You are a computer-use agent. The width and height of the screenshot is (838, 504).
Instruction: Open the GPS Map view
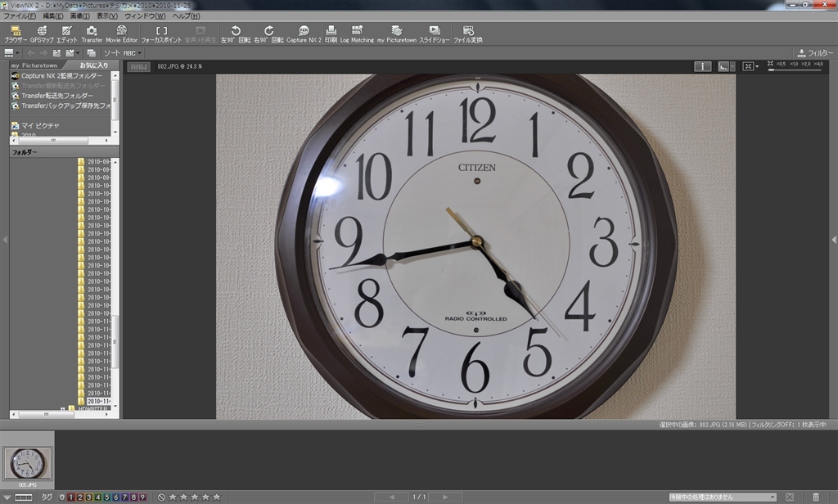click(x=42, y=34)
